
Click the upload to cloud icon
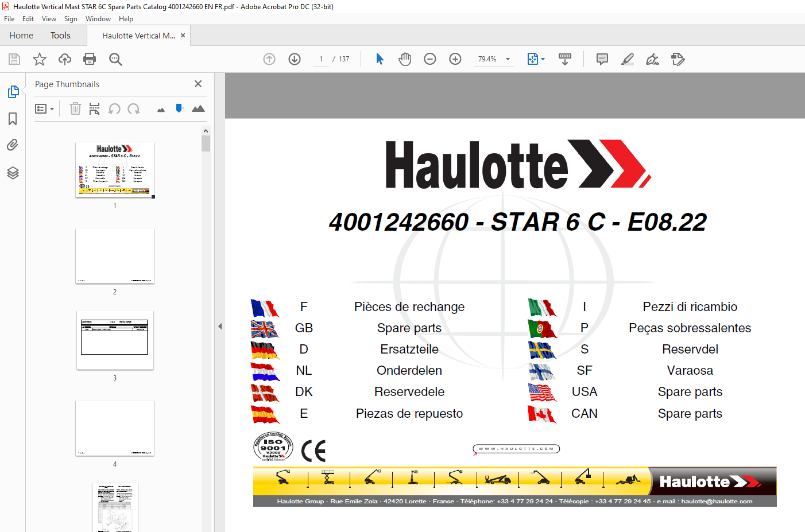(x=65, y=59)
